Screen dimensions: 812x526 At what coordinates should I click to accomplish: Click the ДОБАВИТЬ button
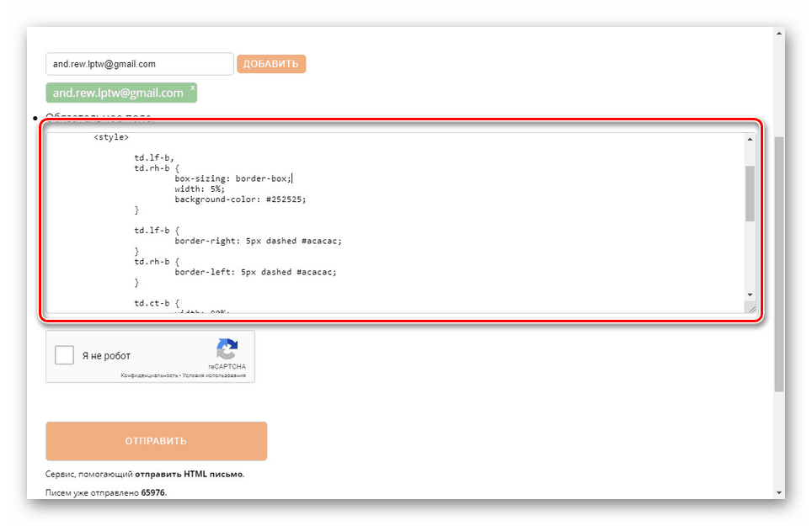click(x=271, y=64)
